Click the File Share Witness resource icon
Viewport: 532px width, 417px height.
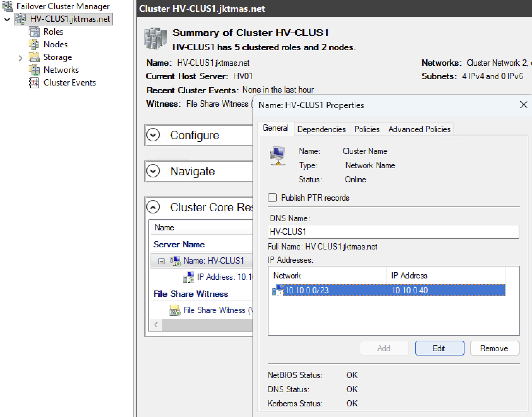[175, 311]
